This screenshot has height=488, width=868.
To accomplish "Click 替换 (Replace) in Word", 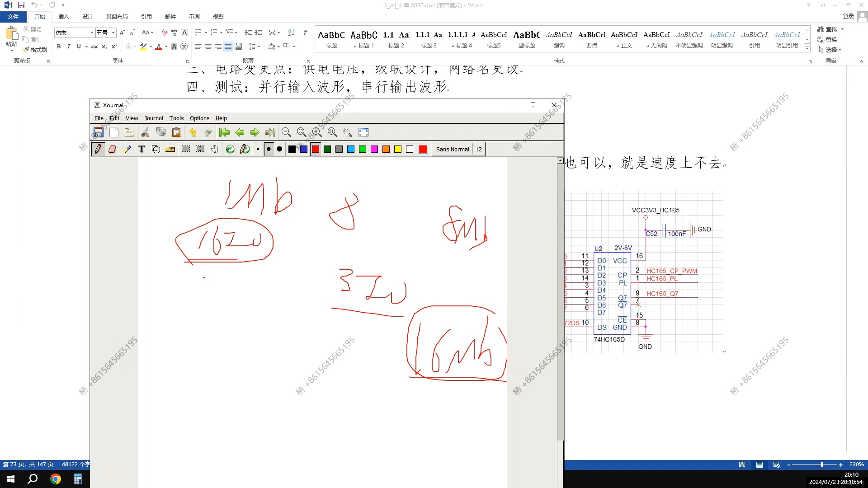I will coord(827,39).
